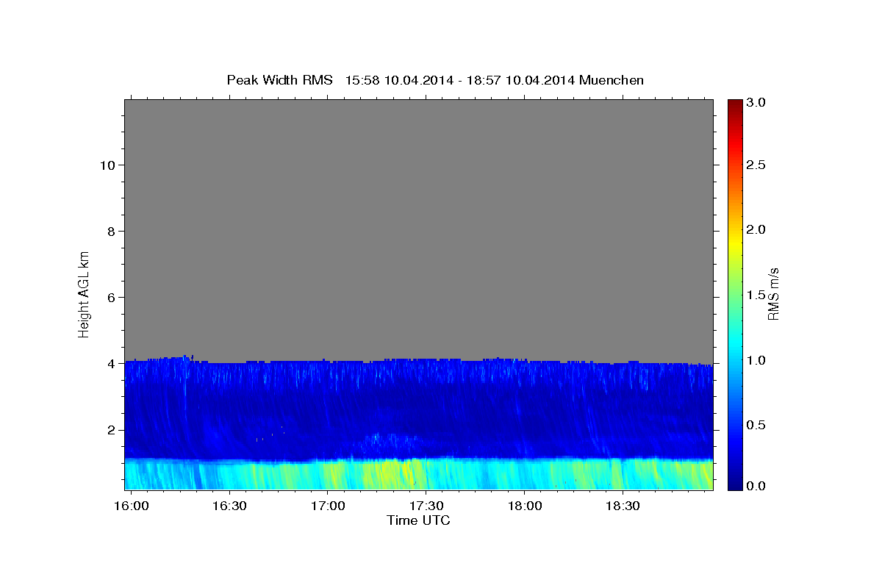Click the 16:30 time tick label
Viewport: 882px width, 588px height.
(x=229, y=506)
